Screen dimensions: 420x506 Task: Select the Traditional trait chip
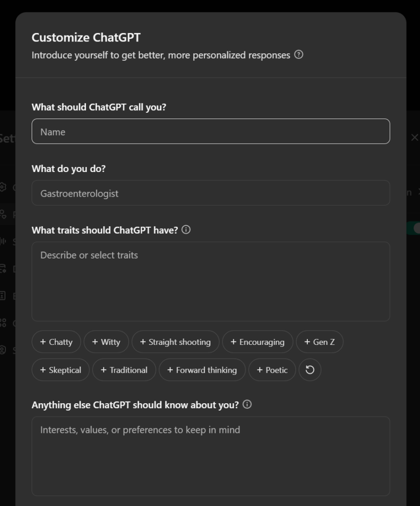(124, 370)
